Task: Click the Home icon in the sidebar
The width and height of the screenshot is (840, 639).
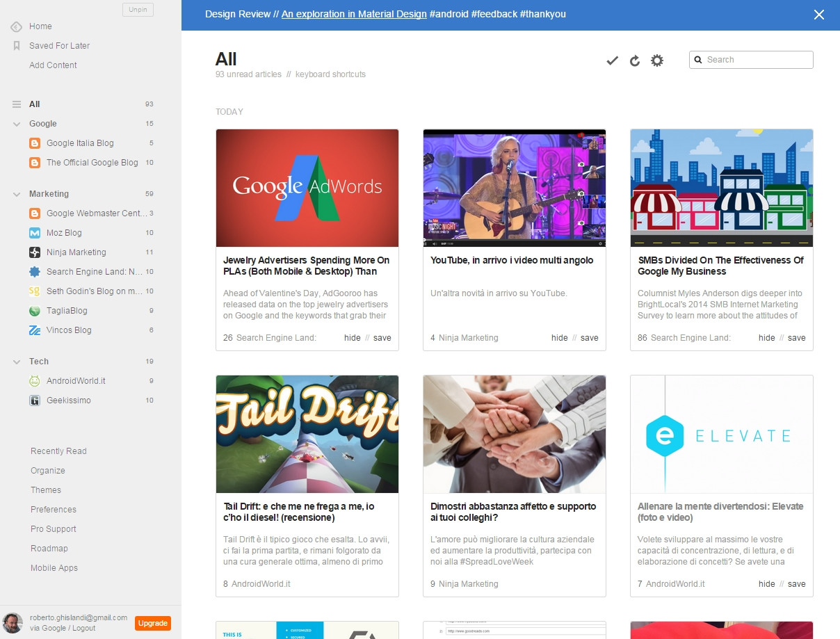Action: coord(17,26)
